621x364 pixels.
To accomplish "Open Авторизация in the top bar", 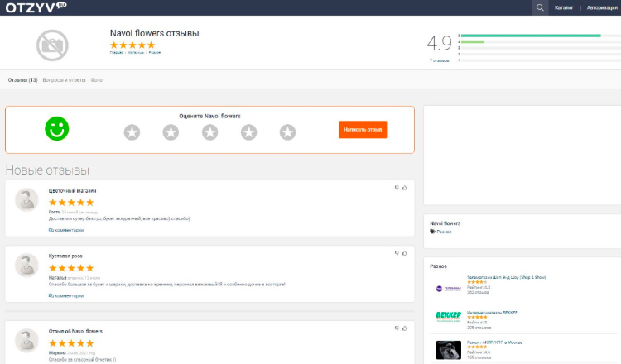I will coord(601,8).
